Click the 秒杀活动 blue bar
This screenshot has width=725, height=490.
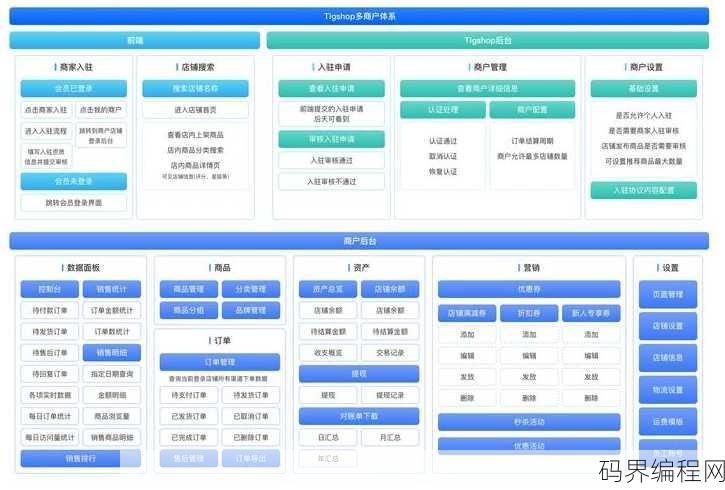[529, 422]
